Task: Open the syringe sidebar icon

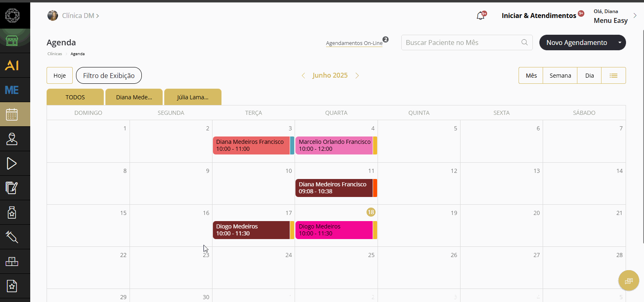Action: point(12,237)
